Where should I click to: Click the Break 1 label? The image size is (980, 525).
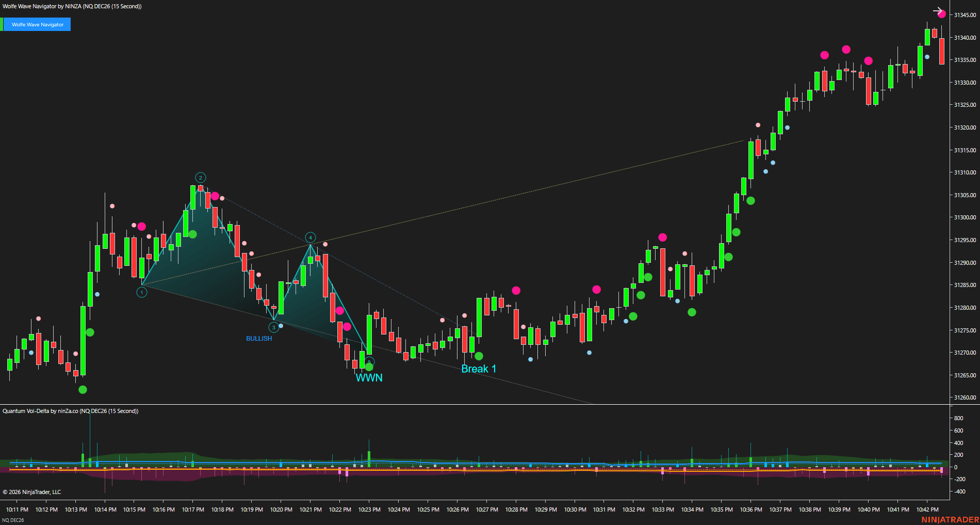pyautogui.click(x=479, y=369)
